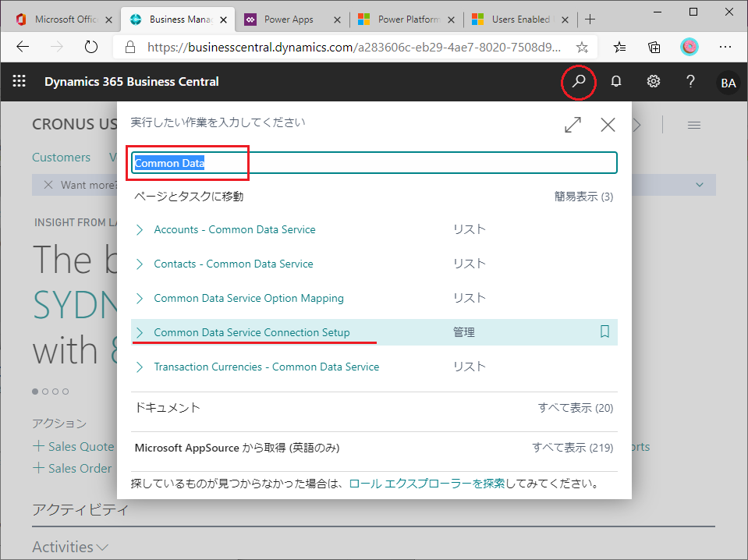748x560 pixels.
Task: Select the fourth headline carousel dot
Action: point(66,392)
